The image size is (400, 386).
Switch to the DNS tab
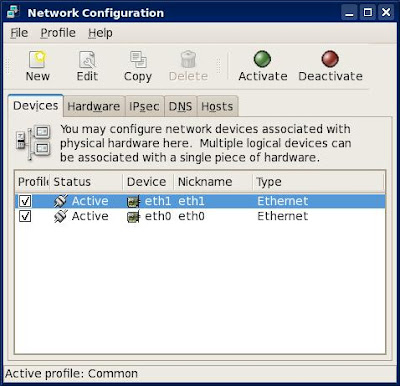tap(180, 106)
